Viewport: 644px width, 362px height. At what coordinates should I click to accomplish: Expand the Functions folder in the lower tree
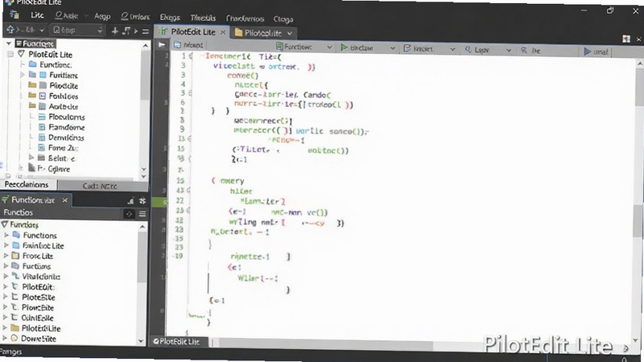6,235
